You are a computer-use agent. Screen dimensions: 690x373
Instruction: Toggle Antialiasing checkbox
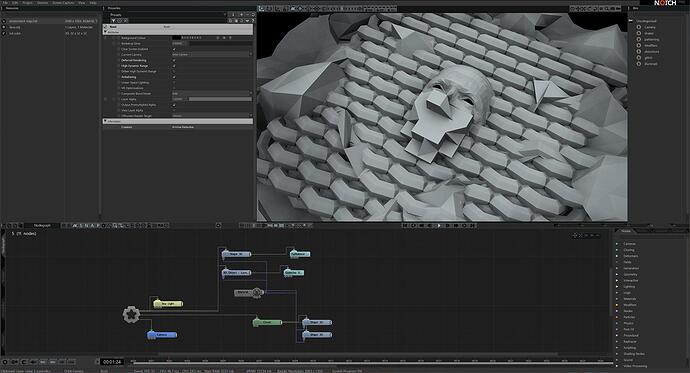(x=174, y=77)
